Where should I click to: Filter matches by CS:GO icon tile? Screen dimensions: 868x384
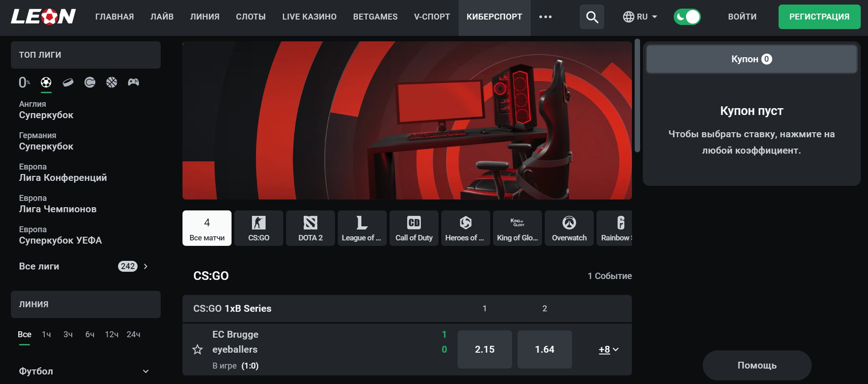click(259, 228)
